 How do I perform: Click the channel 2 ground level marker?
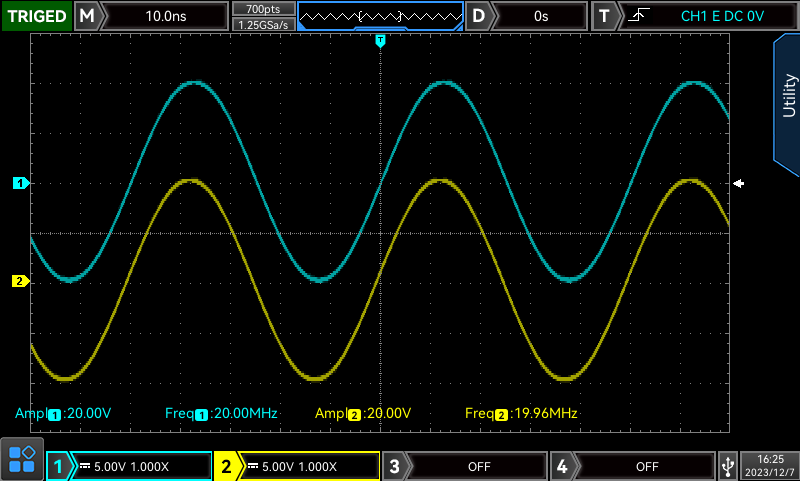pos(20,281)
